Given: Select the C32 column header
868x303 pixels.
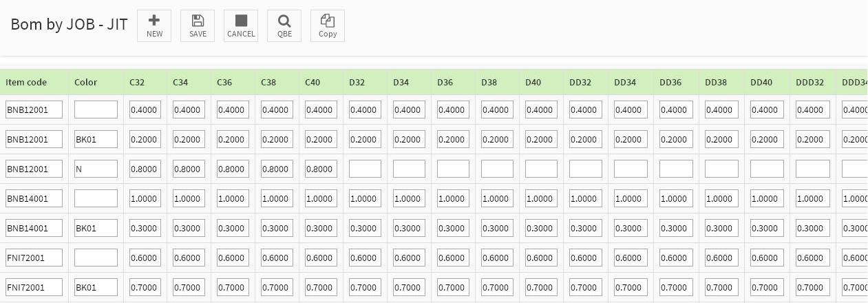Looking at the screenshot, I should pos(137,82).
